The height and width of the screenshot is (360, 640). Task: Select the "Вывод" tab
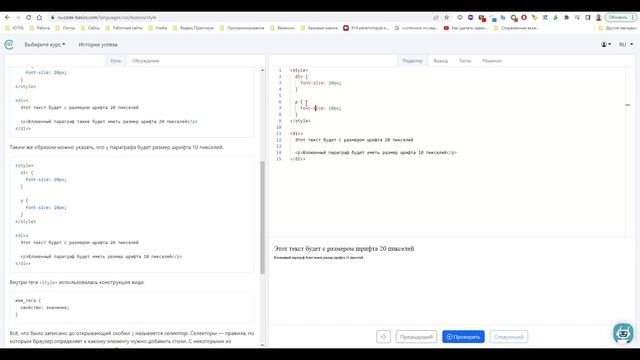click(440, 61)
